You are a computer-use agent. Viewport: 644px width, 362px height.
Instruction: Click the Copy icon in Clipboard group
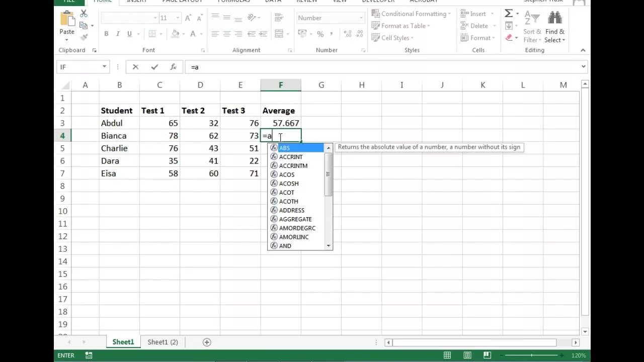(84, 25)
